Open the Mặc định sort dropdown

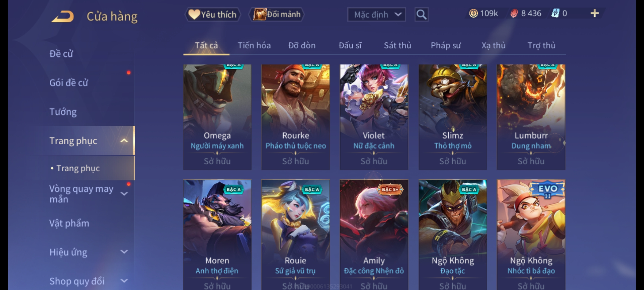coord(376,15)
